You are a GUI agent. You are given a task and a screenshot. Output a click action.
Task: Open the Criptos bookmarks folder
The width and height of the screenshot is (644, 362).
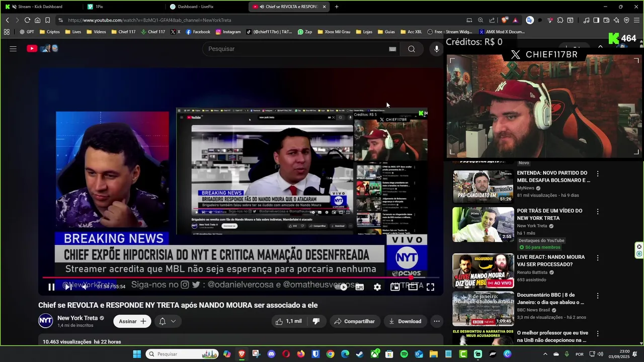coord(49,32)
